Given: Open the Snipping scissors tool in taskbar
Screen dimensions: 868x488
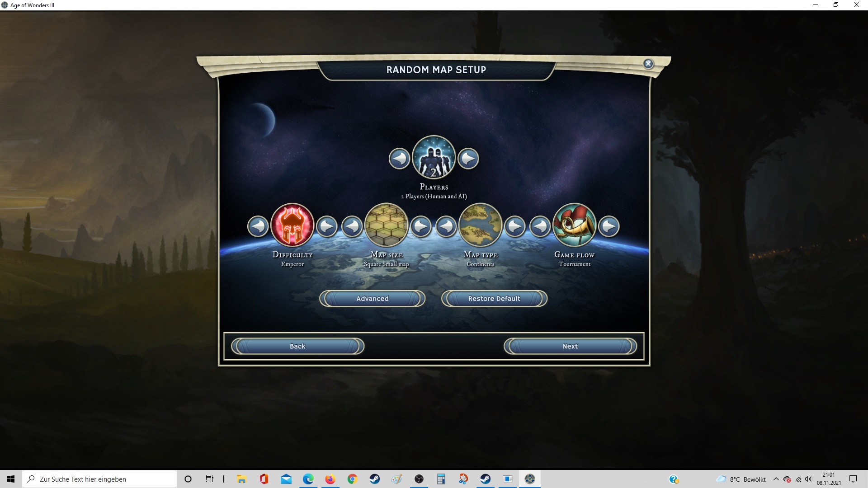Looking at the screenshot, I should pyautogui.click(x=463, y=479).
